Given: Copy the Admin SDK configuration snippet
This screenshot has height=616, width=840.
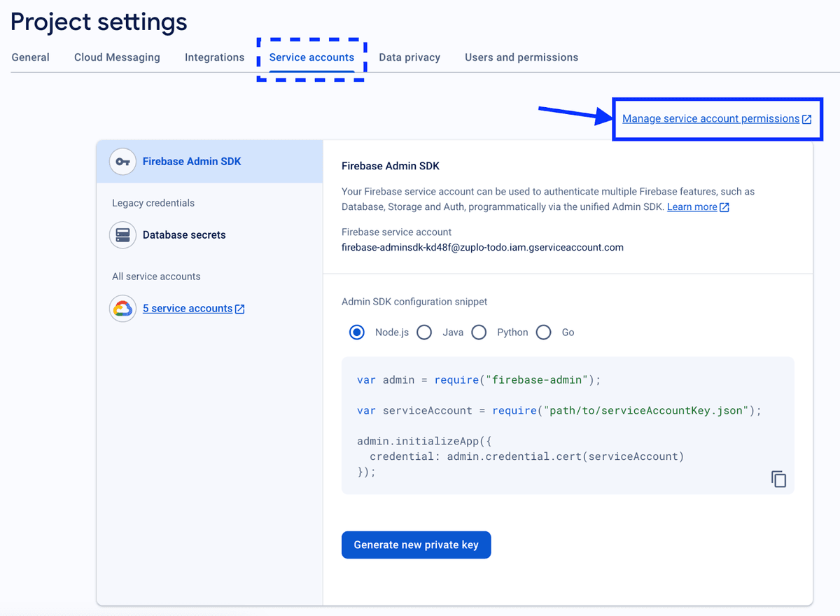Looking at the screenshot, I should [x=778, y=479].
